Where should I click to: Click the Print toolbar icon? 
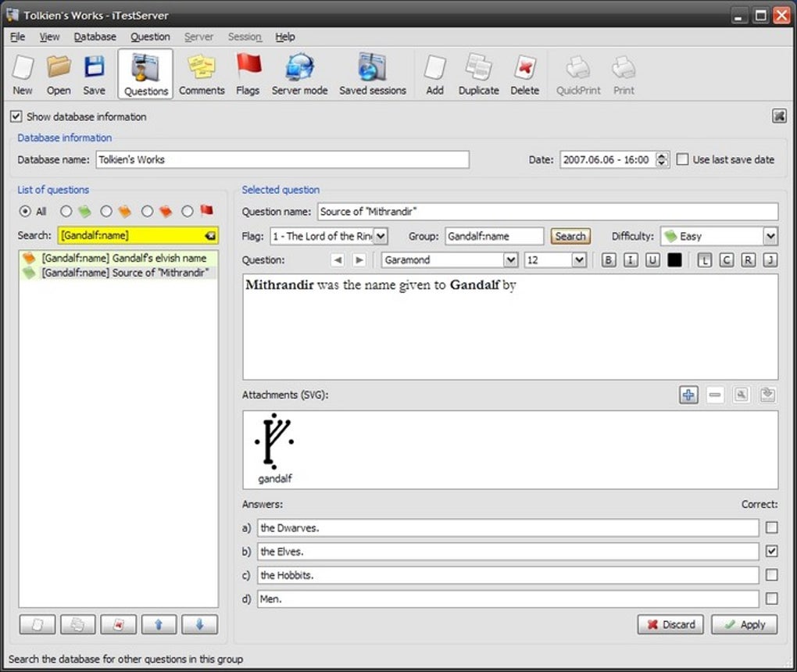point(624,74)
